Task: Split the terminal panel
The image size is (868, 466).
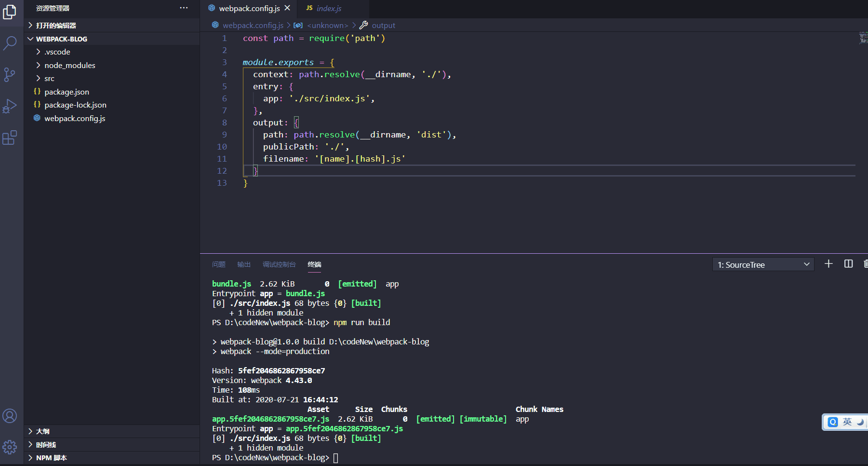Action: 849,264
